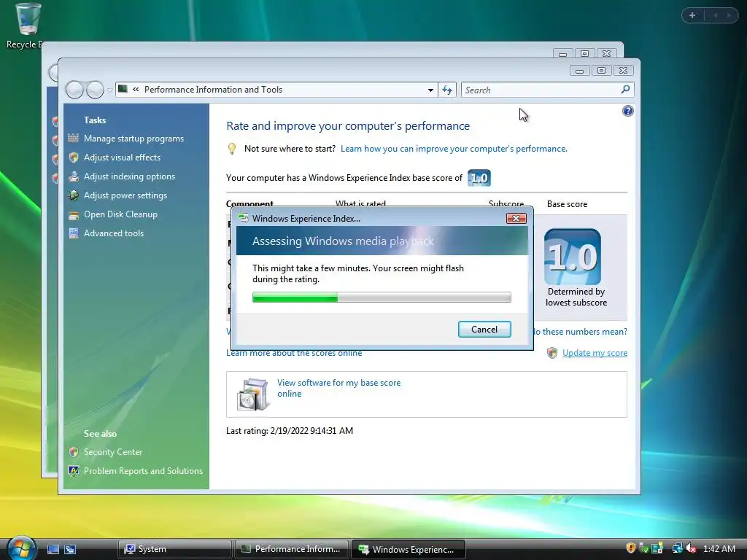
Task: Click the address bar refresh button
Action: click(x=447, y=90)
